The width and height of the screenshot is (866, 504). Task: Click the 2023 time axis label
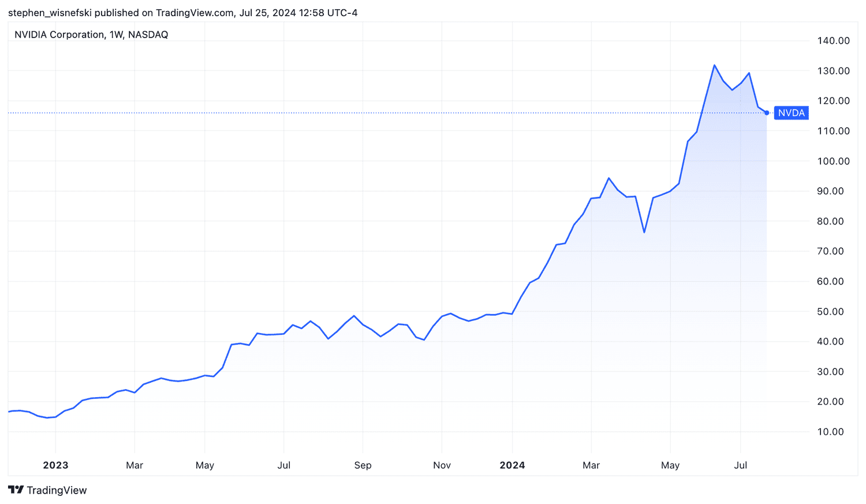(x=55, y=465)
